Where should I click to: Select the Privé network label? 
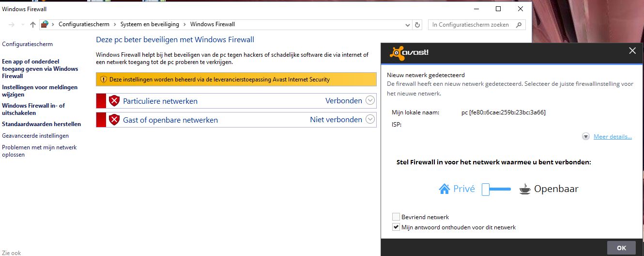pyautogui.click(x=464, y=189)
